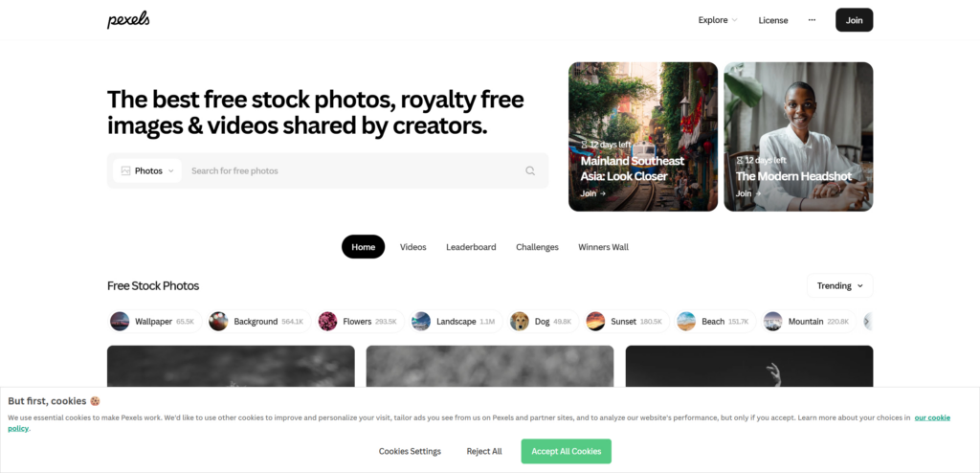980x473 pixels.
Task: Click the search magnifier icon
Action: (x=530, y=170)
